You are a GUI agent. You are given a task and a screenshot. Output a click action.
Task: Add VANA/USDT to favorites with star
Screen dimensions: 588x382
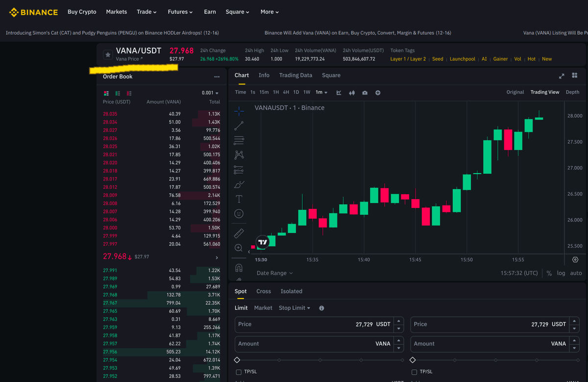(108, 55)
